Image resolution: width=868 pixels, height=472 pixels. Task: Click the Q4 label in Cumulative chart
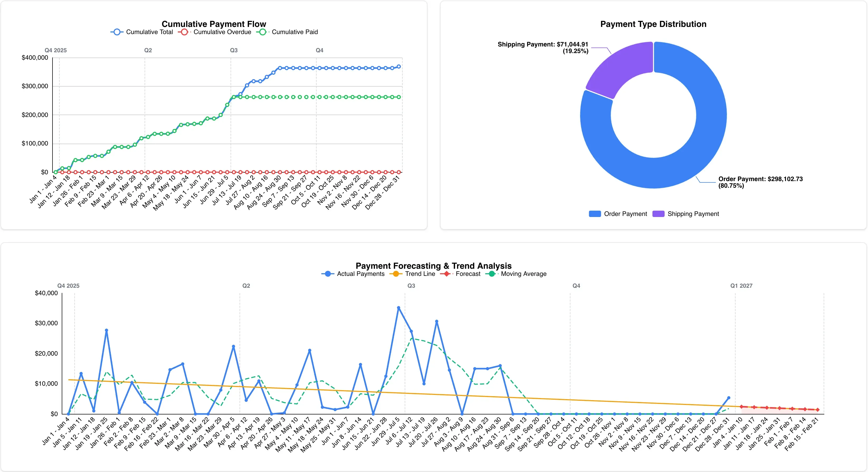319,50
